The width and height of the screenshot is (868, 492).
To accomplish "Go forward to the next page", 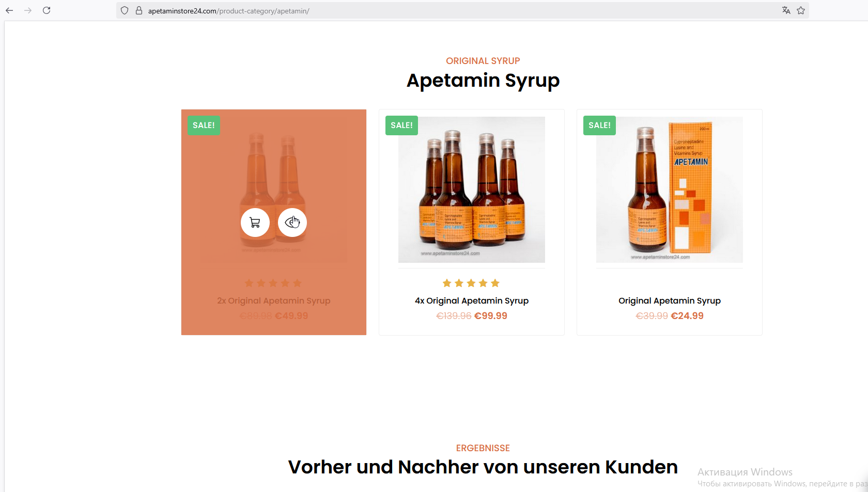I will 28,10.
